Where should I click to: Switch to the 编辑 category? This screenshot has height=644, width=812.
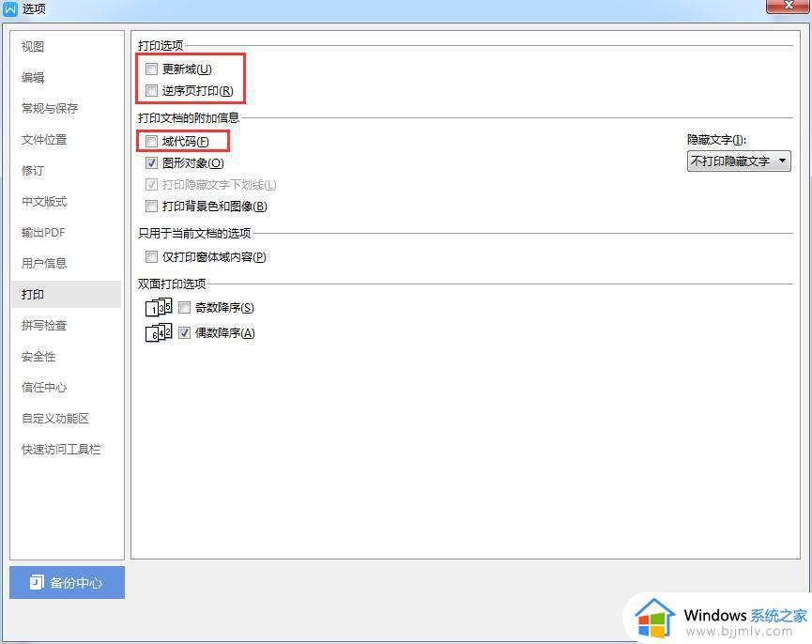(66, 78)
